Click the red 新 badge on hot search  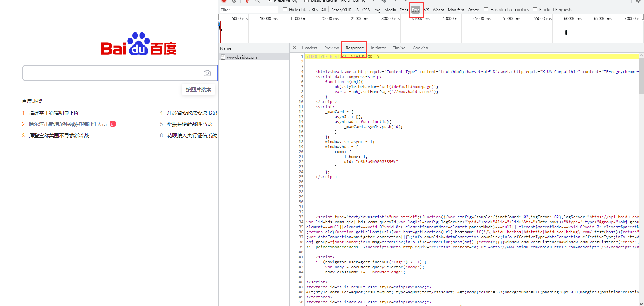pos(113,124)
